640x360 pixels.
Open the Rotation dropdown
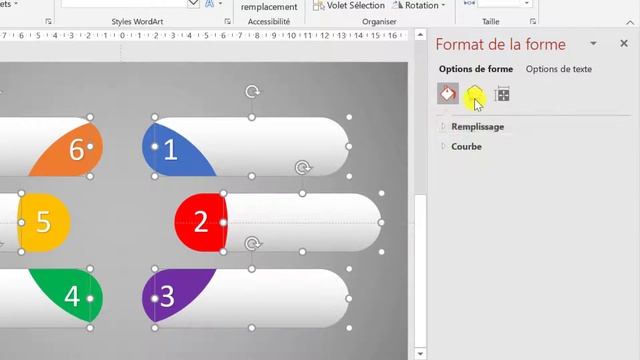coord(419,5)
